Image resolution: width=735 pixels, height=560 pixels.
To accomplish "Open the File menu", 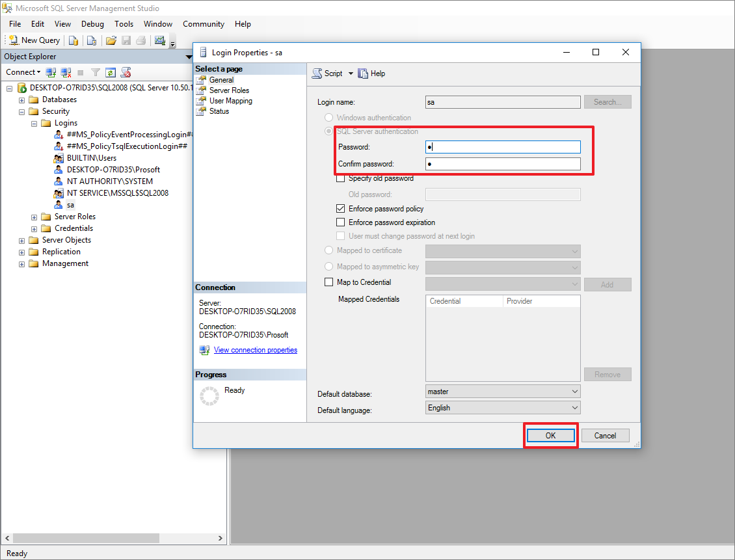I will (x=15, y=24).
